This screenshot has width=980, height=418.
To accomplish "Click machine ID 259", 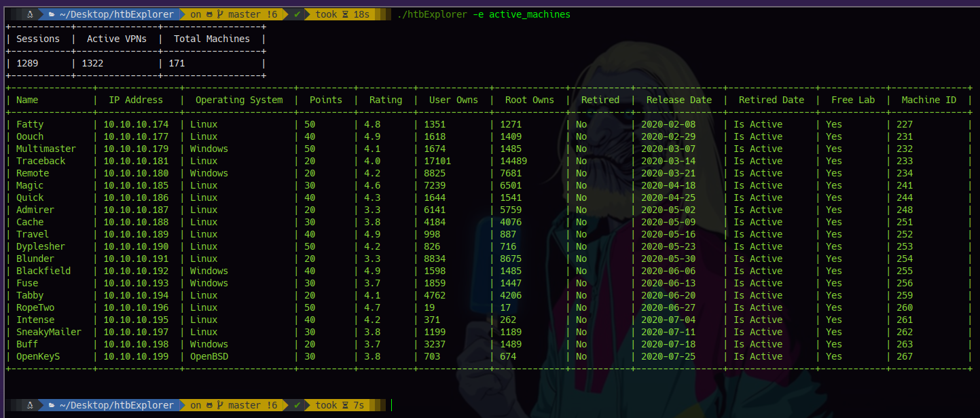I will 905,295.
